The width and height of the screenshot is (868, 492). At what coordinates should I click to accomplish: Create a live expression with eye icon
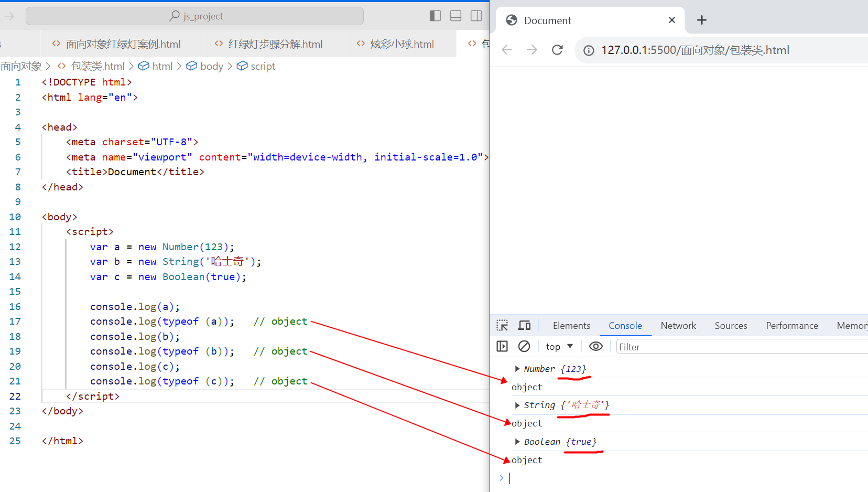coord(596,346)
